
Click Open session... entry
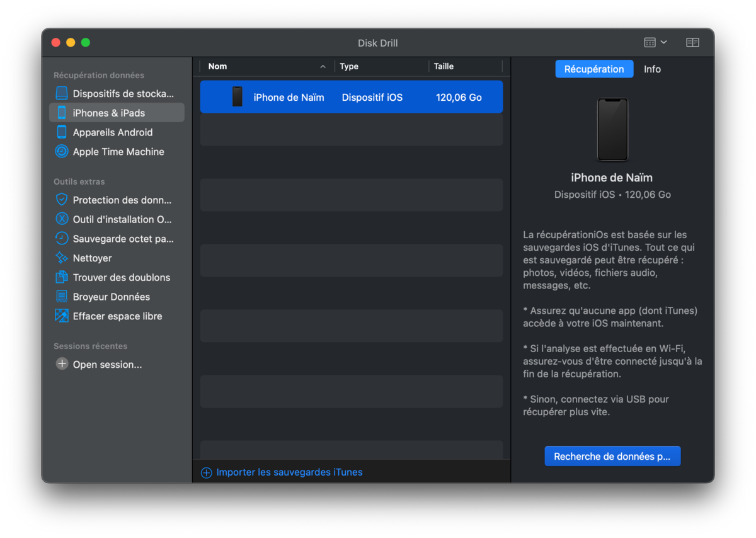point(117,364)
